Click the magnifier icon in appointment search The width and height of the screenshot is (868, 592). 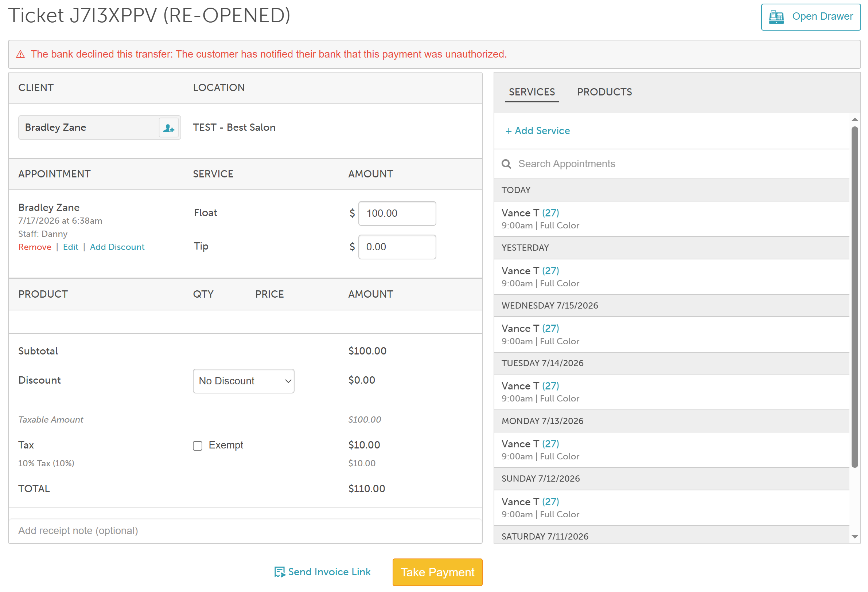coord(506,164)
